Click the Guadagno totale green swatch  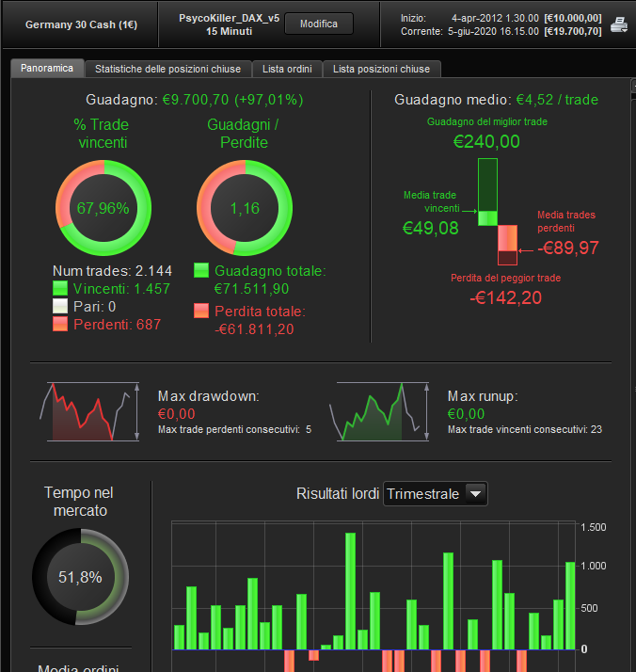coord(201,270)
